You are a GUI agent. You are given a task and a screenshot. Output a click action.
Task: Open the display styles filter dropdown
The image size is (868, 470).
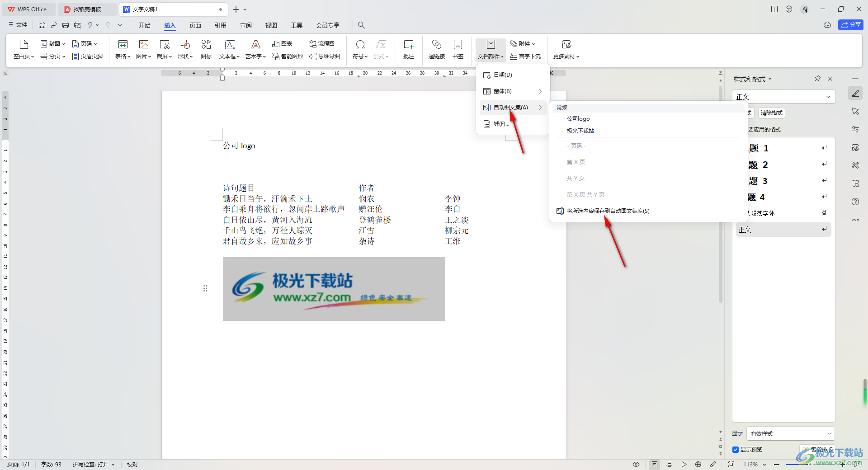pyautogui.click(x=790, y=433)
